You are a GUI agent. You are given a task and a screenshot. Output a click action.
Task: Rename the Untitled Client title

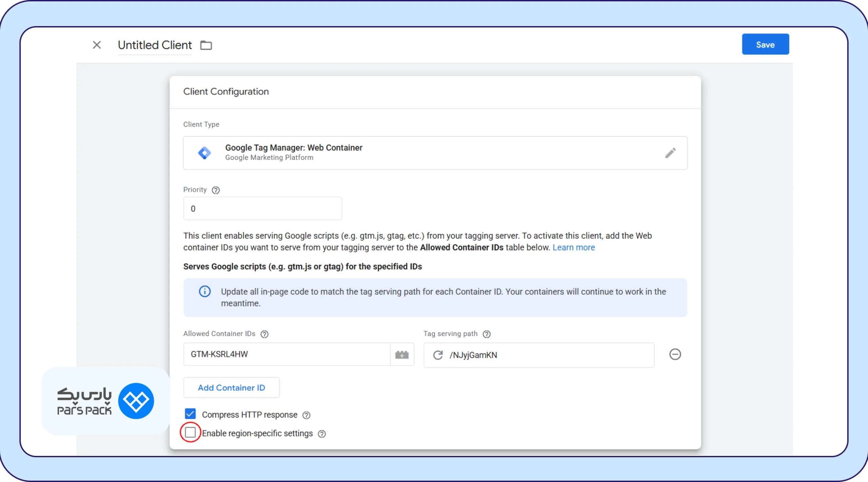coord(155,45)
